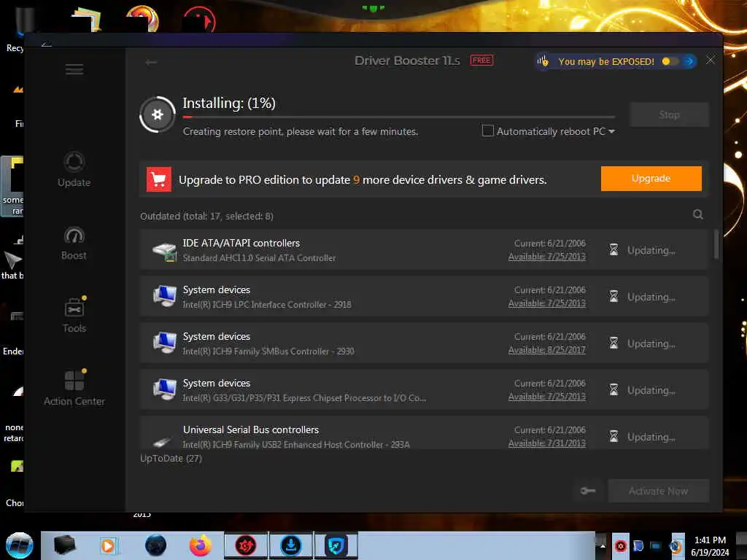Click the IDE ATA/ATAPI controllers drive icon
Image resolution: width=747 pixels, height=560 pixels.
[x=165, y=252]
